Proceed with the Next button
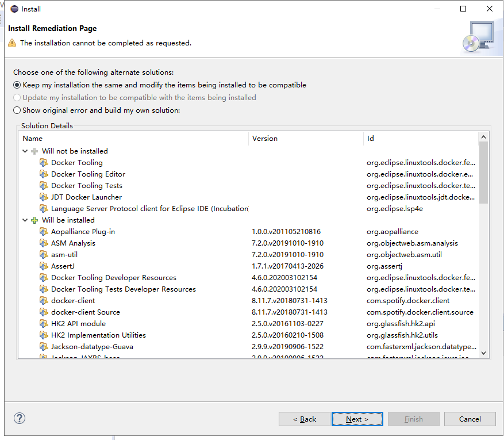The image size is (504, 440). pos(357,419)
